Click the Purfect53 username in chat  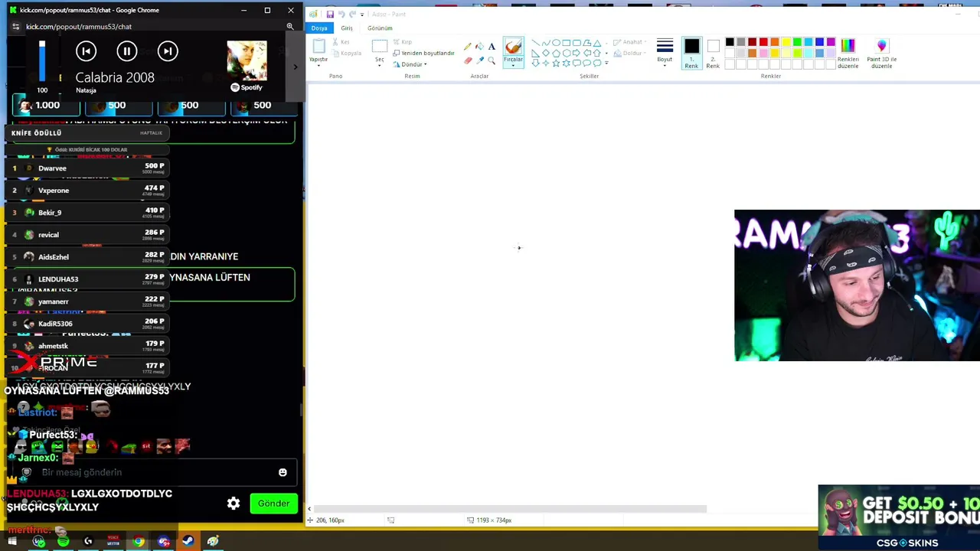(x=53, y=435)
